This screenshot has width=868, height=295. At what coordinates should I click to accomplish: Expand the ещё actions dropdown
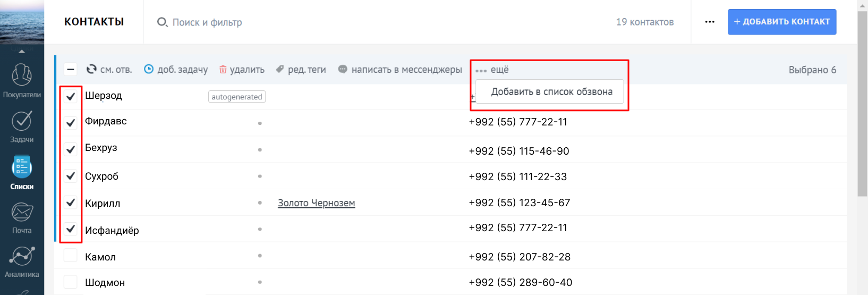(492, 70)
